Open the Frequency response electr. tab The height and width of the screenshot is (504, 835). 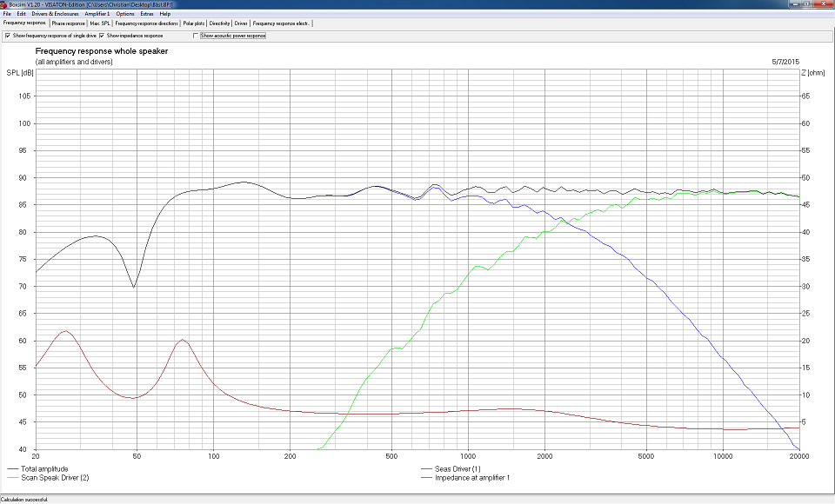tap(281, 23)
